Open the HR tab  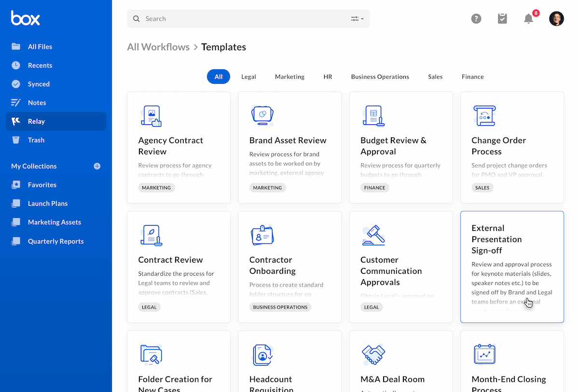[328, 76]
